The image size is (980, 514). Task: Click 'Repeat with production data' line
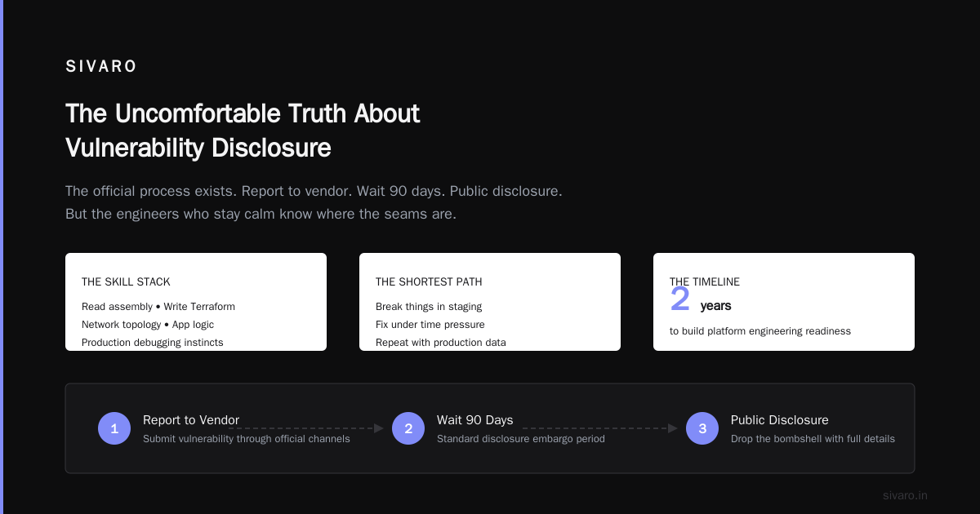441,343
